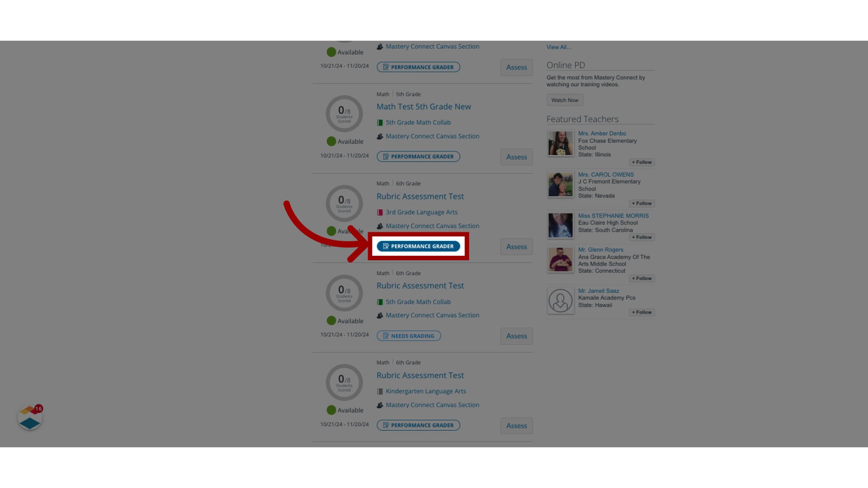Viewport: 868px width, 488px height.
Task: Click the Performance Grader icon for Kindergarten Language Arts
Action: pos(418,424)
